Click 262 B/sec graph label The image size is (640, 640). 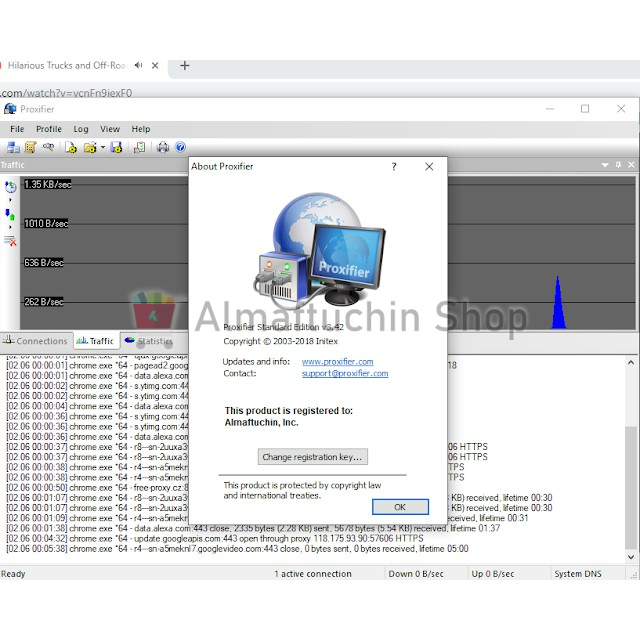click(44, 302)
